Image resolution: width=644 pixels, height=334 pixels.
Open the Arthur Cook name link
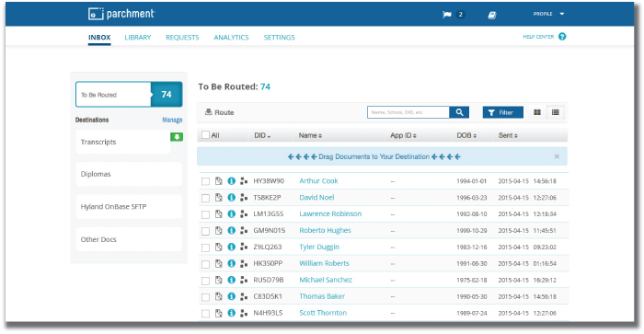[318, 180]
